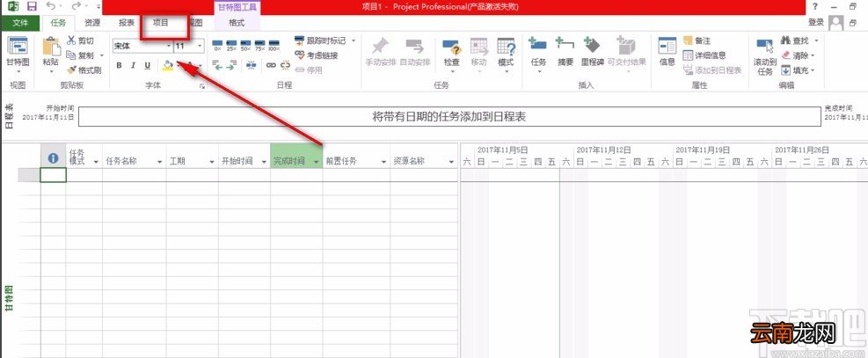Click 填充 fill-down icon
This screenshot has height=358, width=868.
pos(785,70)
